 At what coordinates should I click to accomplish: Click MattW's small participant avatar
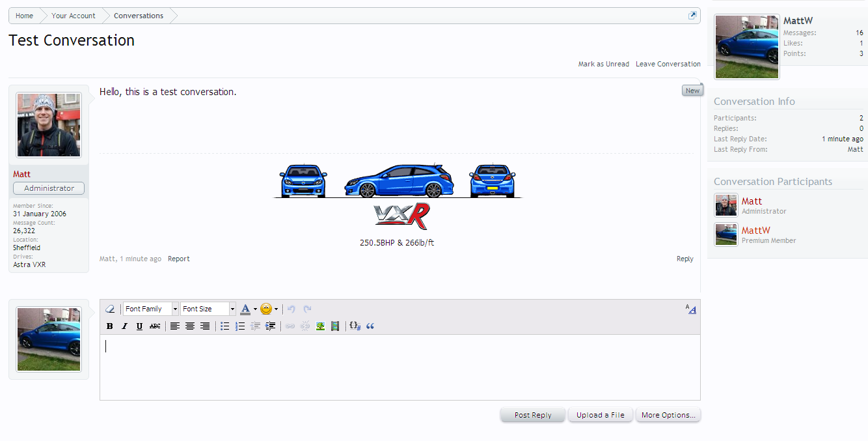pyautogui.click(x=726, y=235)
